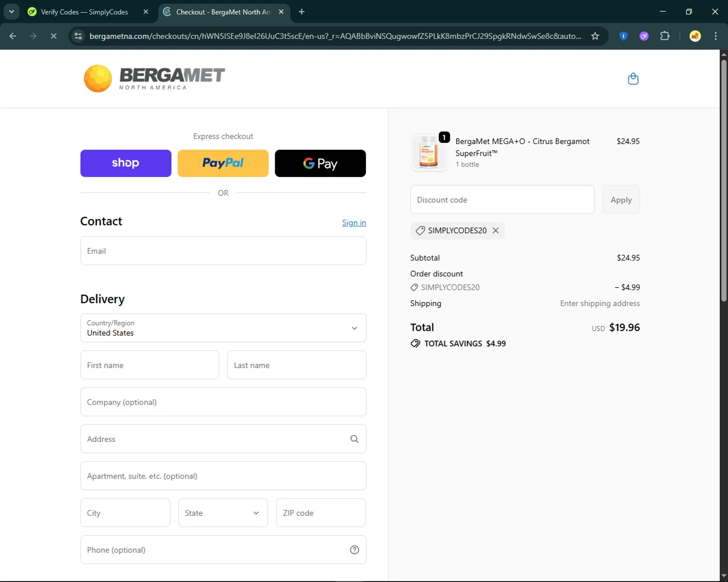Follow the Sign in link
Screen dimensions: 728x582
tap(354, 223)
